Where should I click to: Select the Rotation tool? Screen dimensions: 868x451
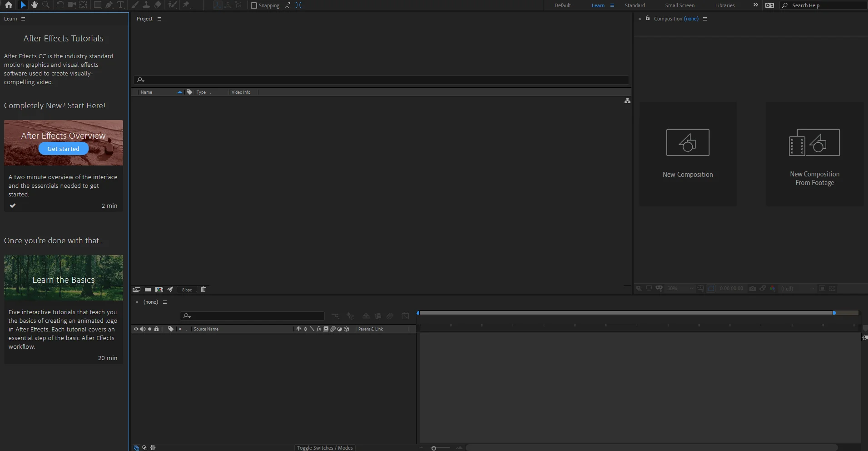coord(60,5)
